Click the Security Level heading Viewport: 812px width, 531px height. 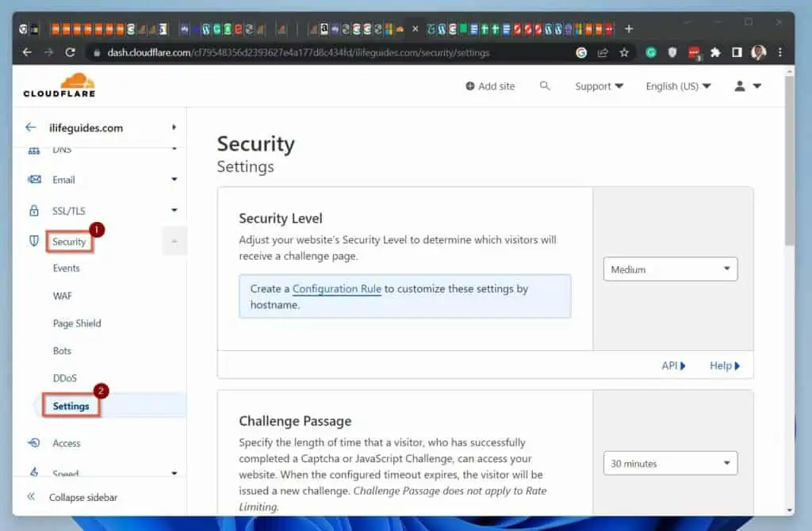(281, 219)
